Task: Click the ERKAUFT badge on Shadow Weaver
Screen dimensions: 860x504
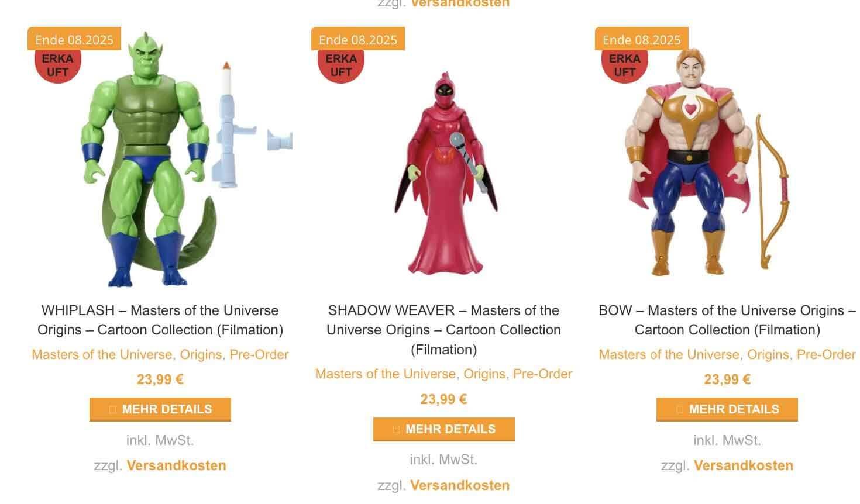Action: 341,66
